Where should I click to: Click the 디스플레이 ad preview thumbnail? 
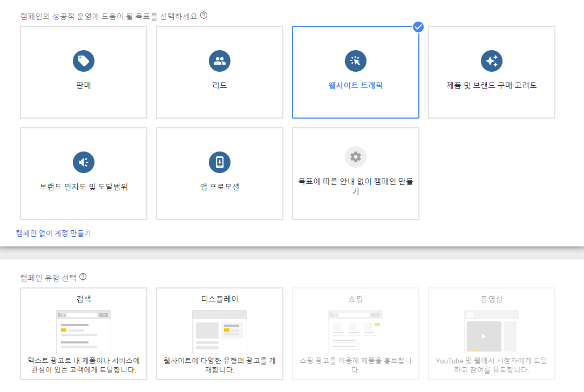pos(220,332)
